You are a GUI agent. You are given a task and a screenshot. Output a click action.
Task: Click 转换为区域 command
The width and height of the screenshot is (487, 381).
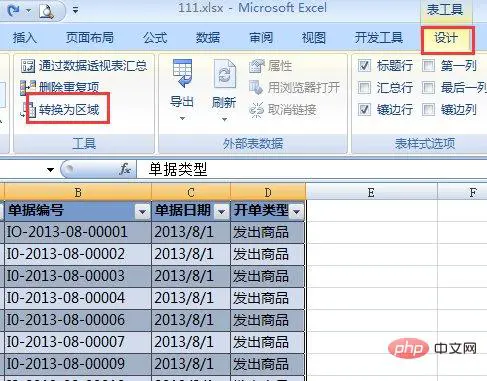pyautogui.click(x=69, y=109)
